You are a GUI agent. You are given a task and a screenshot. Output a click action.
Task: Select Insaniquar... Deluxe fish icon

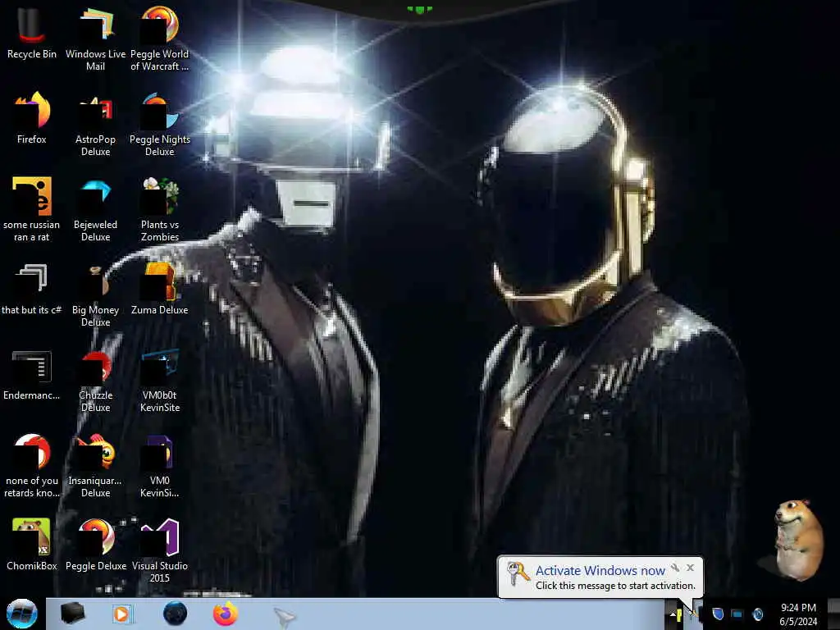click(x=95, y=465)
